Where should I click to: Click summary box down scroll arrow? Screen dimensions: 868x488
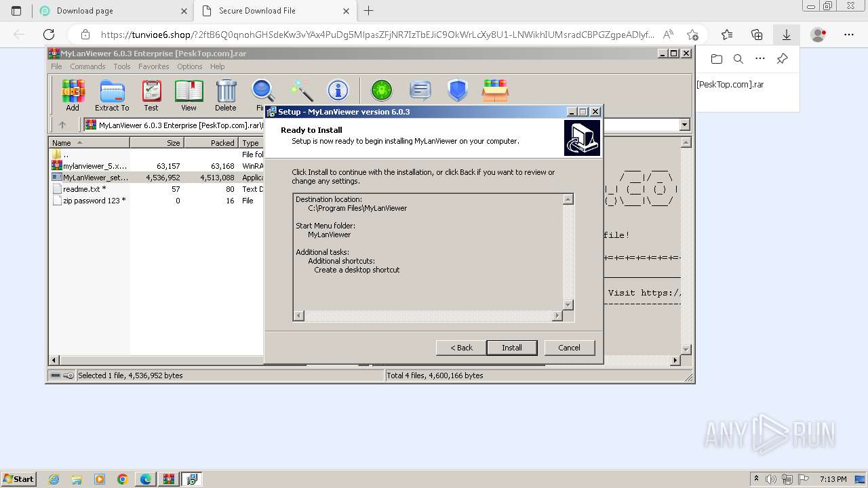point(568,305)
